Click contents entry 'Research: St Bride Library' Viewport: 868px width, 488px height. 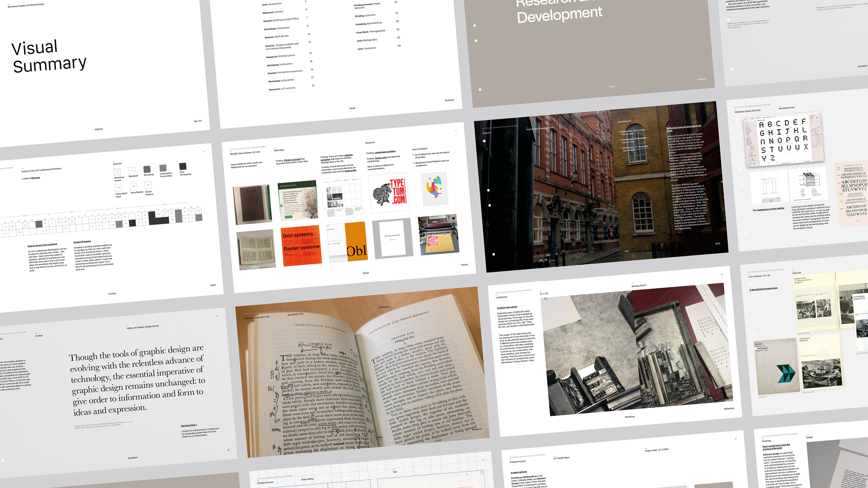[x=281, y=56]
